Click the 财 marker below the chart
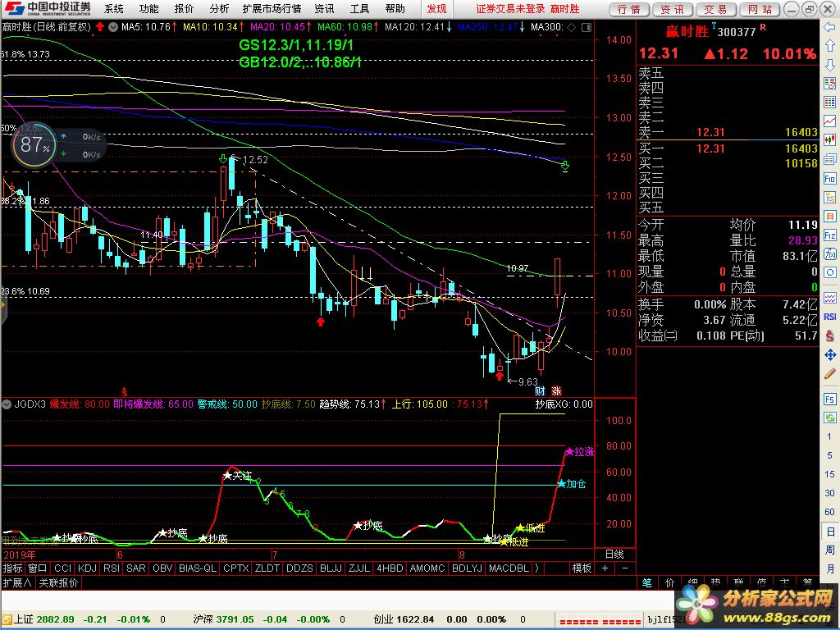 tap(540, 391)
